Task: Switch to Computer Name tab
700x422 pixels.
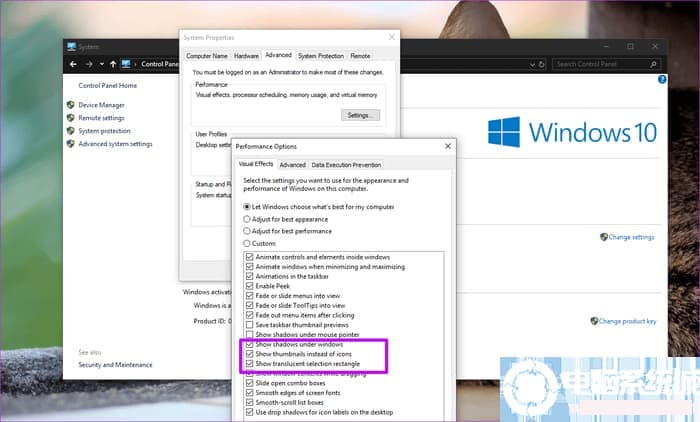Action: tap(207, 56)
